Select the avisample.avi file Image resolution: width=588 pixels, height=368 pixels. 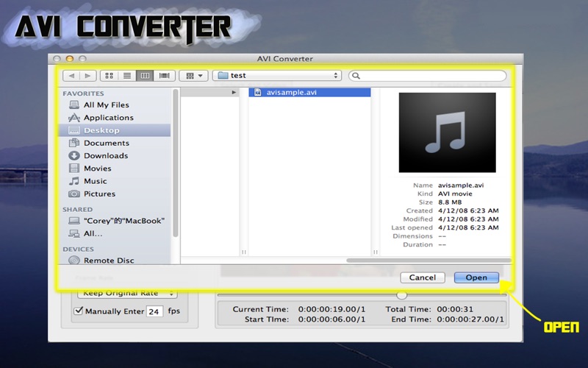309,93
